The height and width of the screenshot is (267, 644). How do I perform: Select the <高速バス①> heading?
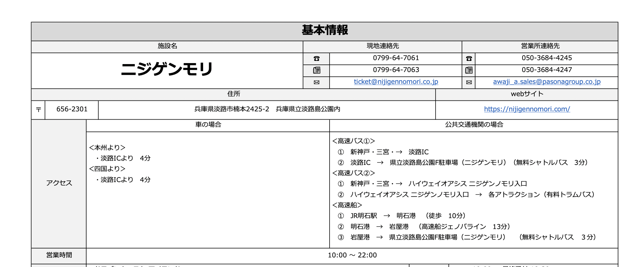click(354, 141)
